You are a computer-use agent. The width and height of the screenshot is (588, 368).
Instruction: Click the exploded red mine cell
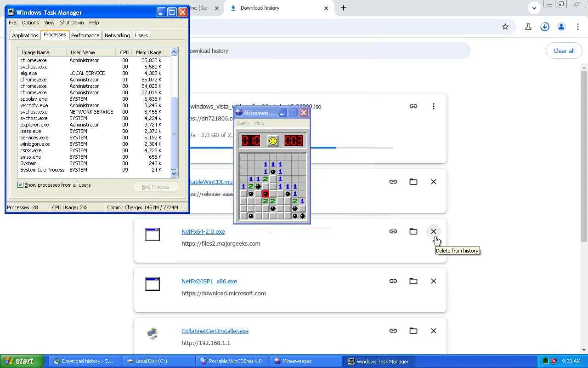point(266,194)
